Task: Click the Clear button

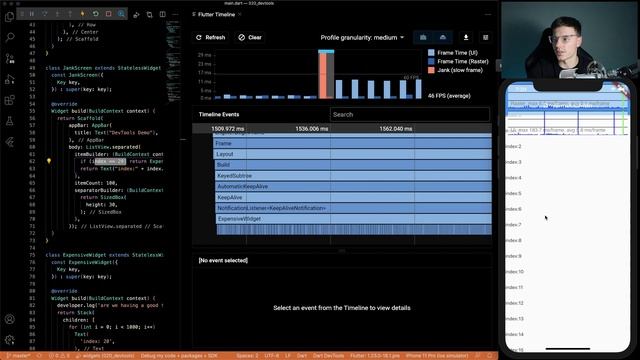Action: click(250, 38)
